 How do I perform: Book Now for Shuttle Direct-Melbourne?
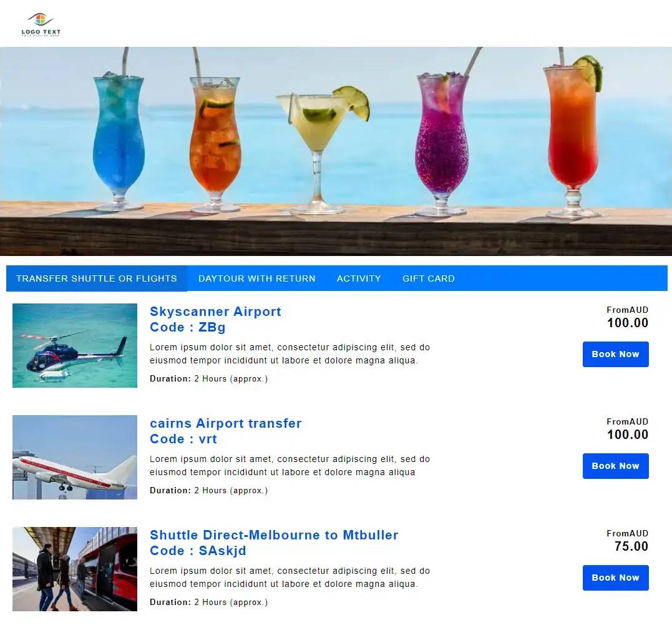(615, 578)
